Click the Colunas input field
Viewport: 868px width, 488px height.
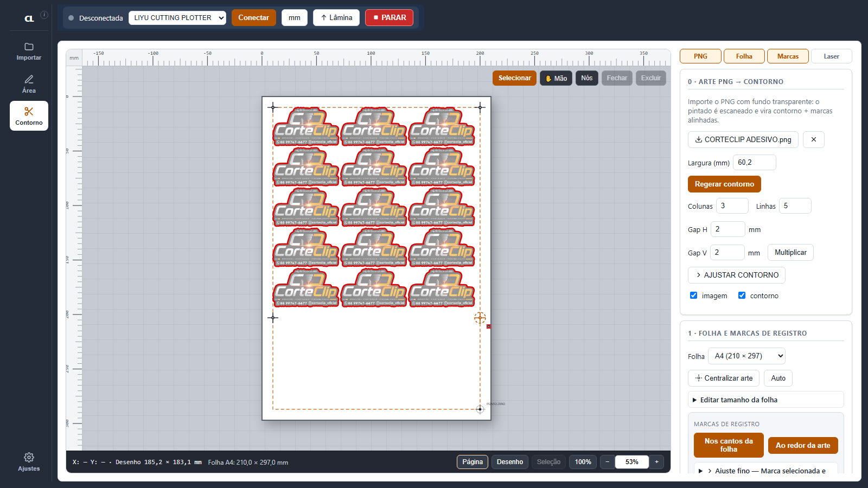point(732,206)
